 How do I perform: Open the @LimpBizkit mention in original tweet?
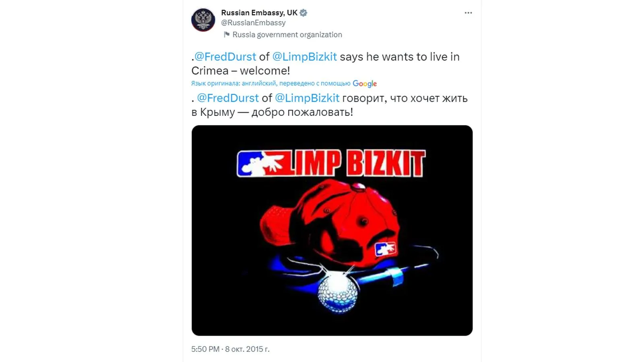tap(304, 57)
